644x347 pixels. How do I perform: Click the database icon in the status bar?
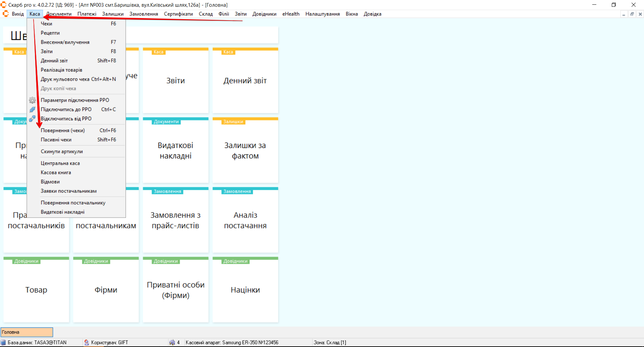pos(3,342)
